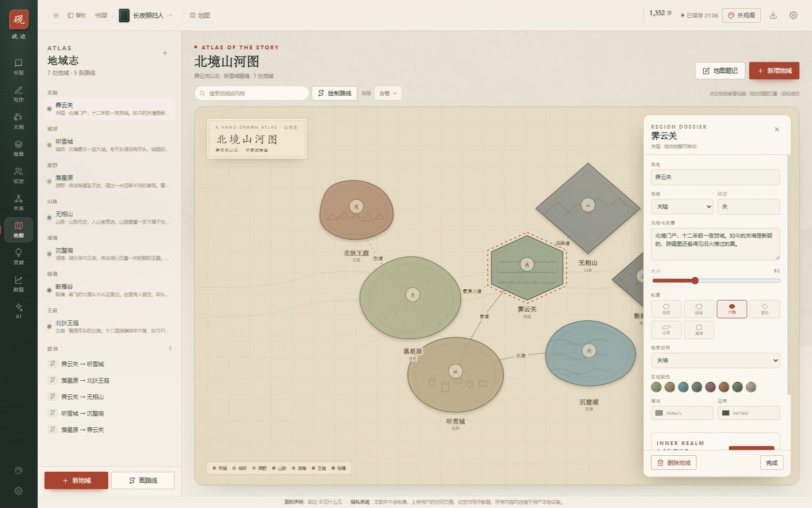Expand the 长夜照归人 book switcher

(146, 15)
